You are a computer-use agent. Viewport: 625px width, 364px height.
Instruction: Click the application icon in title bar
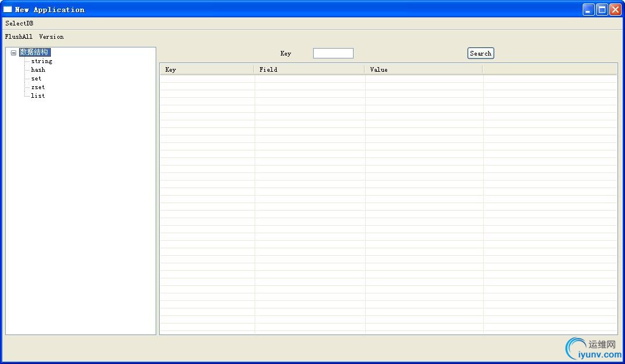point(8,9)
